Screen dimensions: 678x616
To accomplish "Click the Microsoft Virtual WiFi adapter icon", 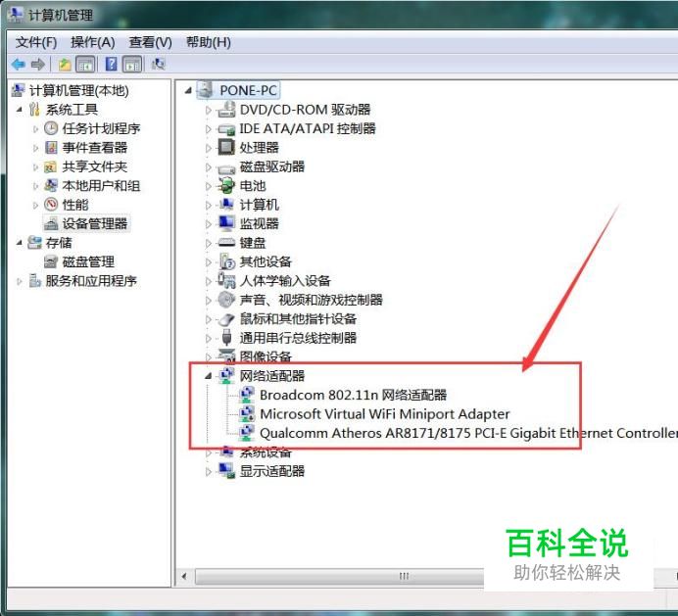I will [247, 413].
